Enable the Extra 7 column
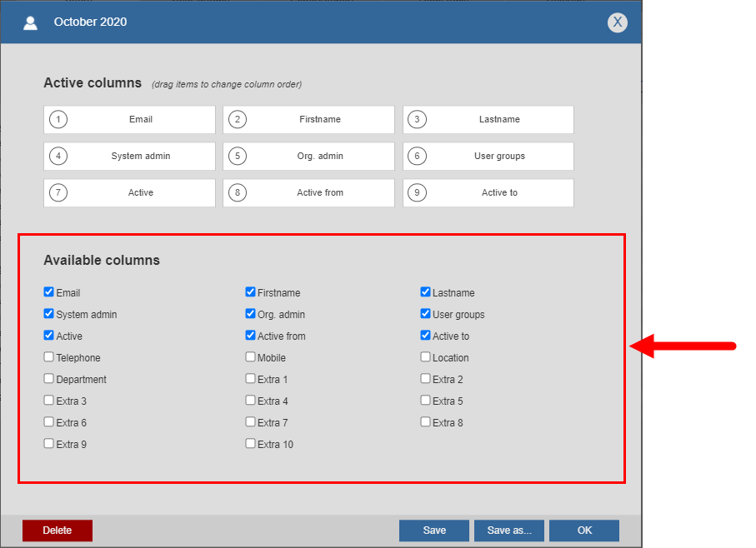 point(250,422)
